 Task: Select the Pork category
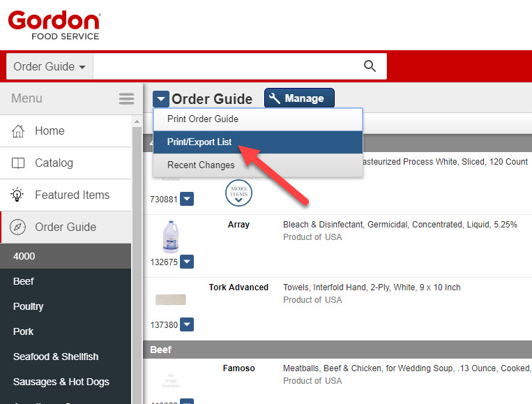point(66,331)
